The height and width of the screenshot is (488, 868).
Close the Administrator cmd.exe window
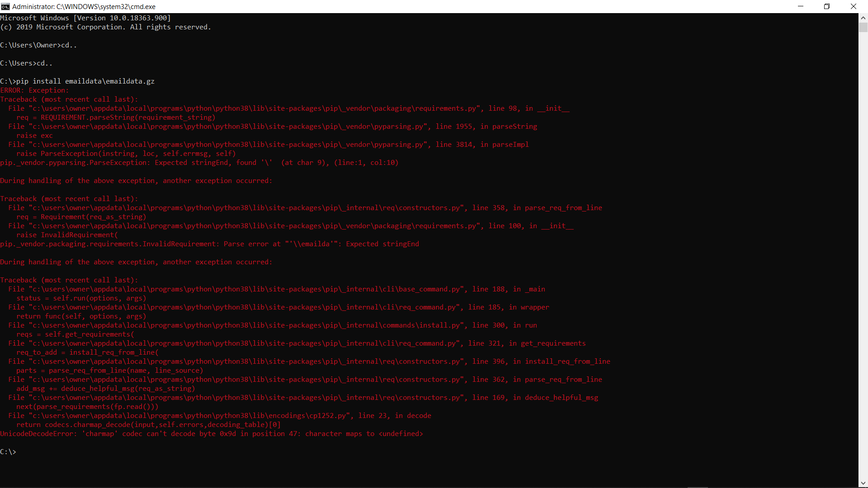pyautogui.click(x=854, y=6)
